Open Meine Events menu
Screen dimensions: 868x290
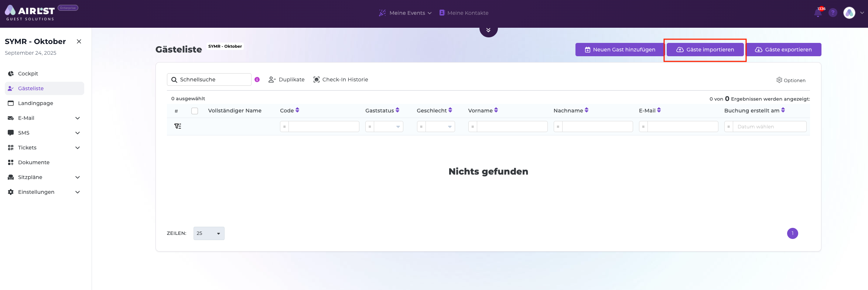(406, 13)
